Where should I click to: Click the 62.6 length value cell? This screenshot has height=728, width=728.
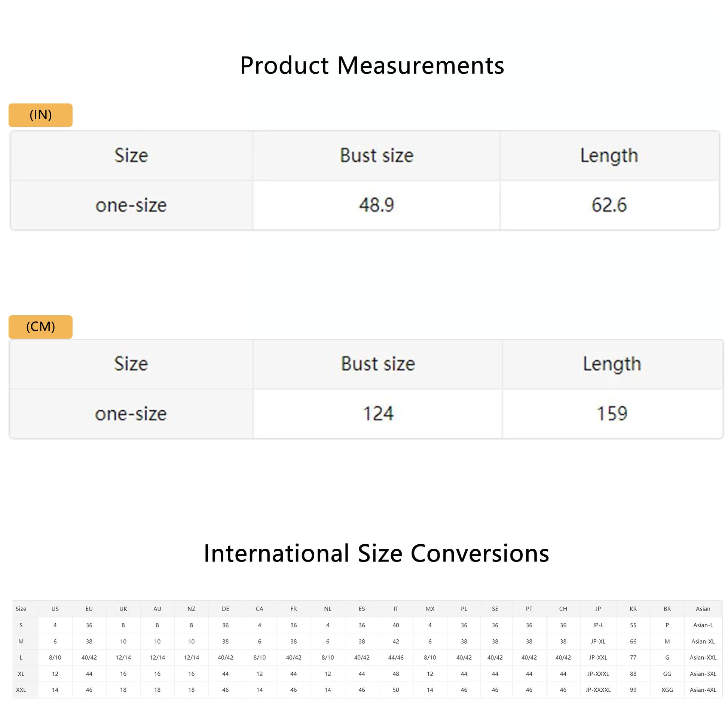tap(609, 205)
